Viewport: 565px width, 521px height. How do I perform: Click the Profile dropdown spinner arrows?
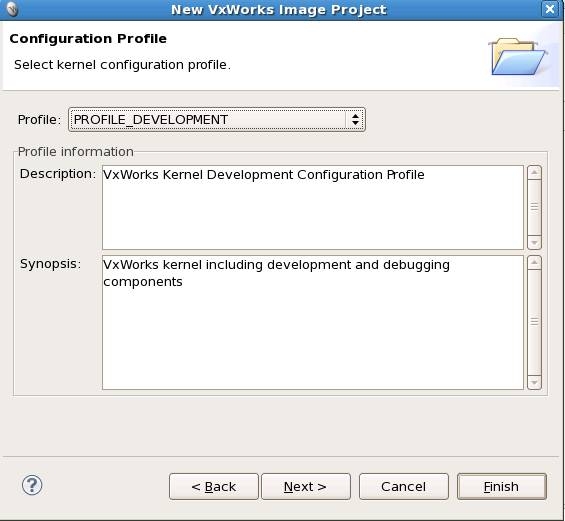pos(355,120)
